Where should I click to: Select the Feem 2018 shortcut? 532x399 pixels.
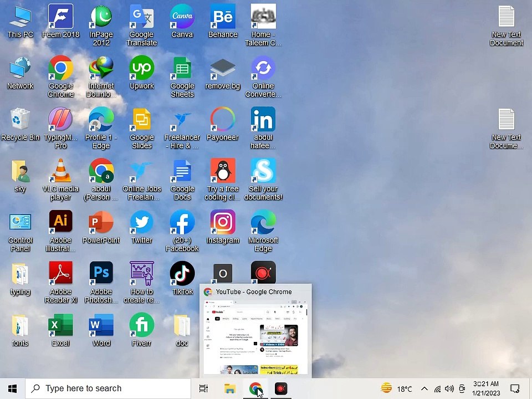point(61,22)
